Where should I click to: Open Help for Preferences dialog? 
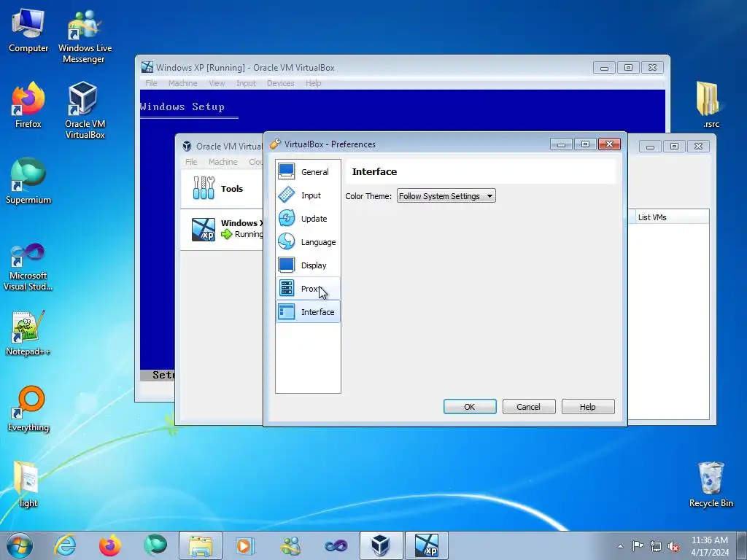click(x=588, y=407)
